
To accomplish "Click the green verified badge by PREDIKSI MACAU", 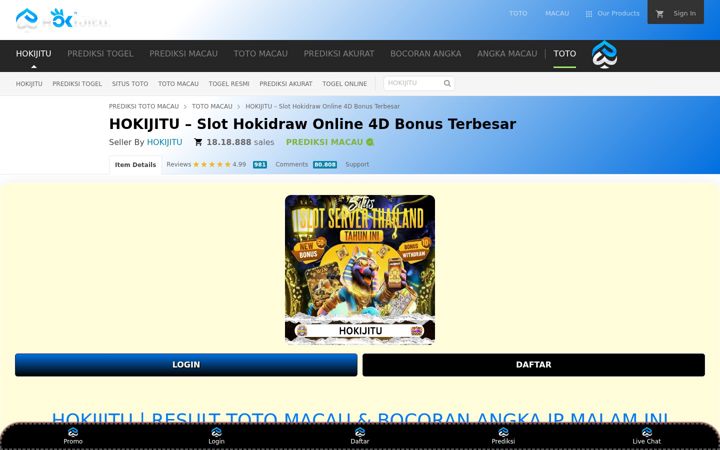I will tap(370, 142).
